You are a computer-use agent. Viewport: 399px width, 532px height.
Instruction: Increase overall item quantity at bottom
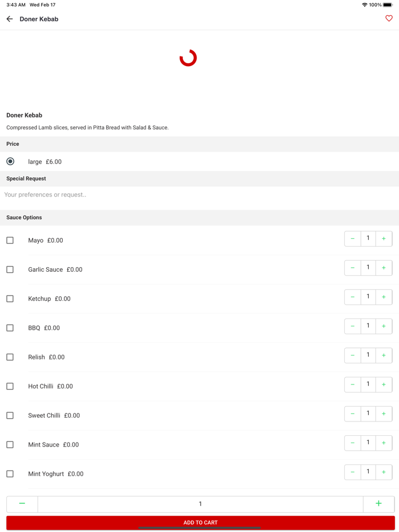click(x=378, y=504)
